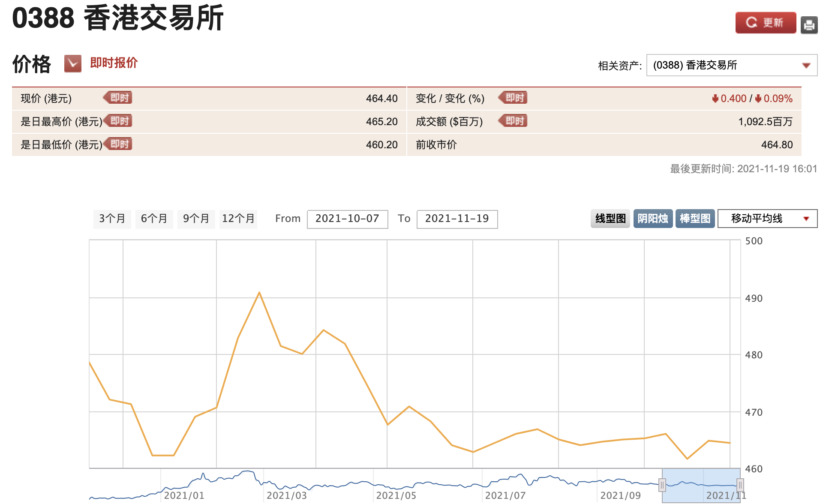Select the 12个月 time range
829x504 pixels.
[238, 219]
